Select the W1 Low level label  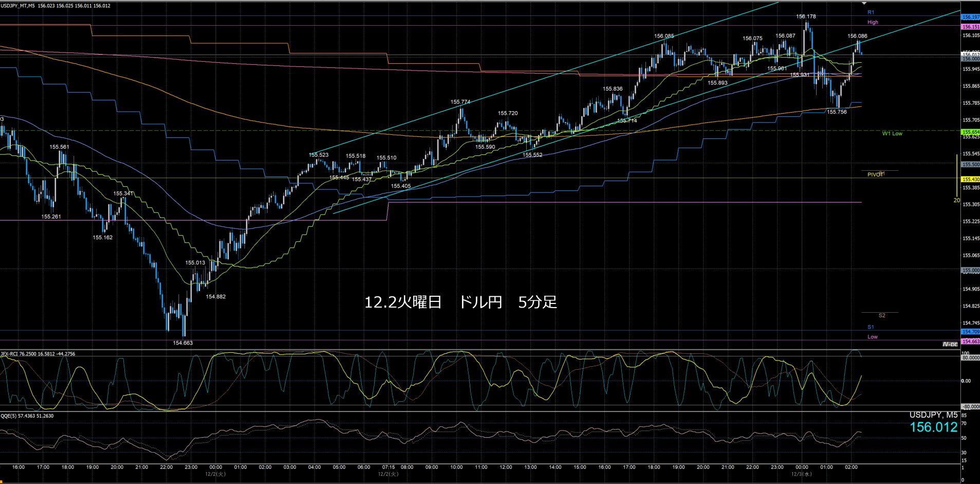coord(892,134)
